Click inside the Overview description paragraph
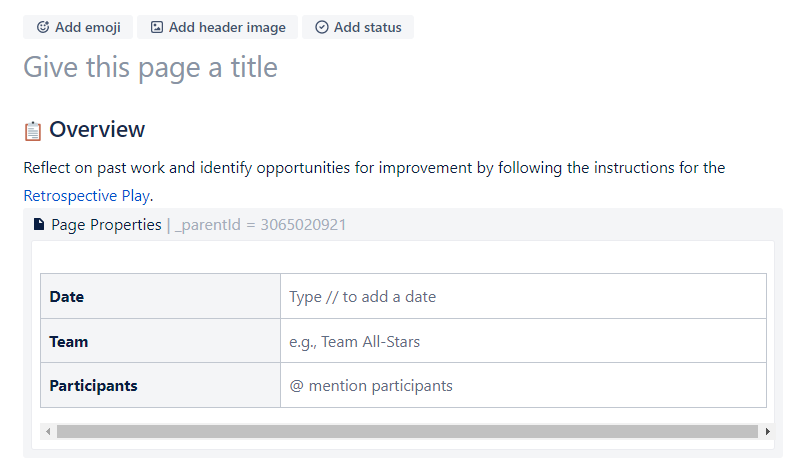This screenshot has height=471, width=796. [374, 168]
